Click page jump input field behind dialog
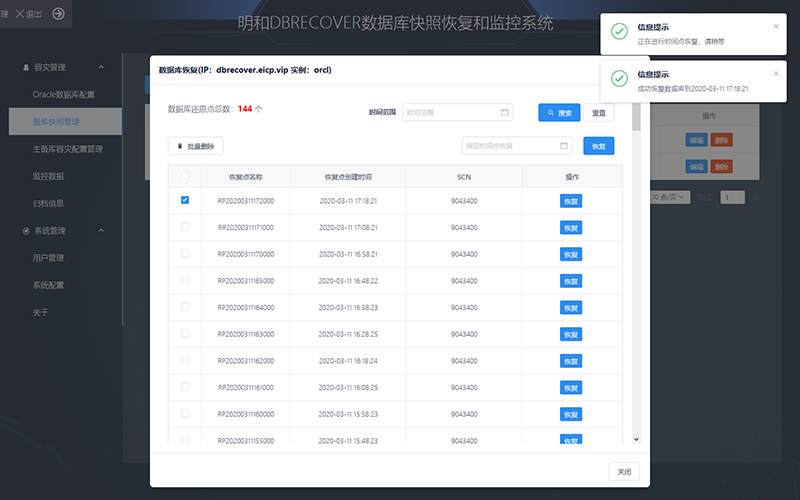This screenshot has height=500, width=800. [x=732, y=197]
